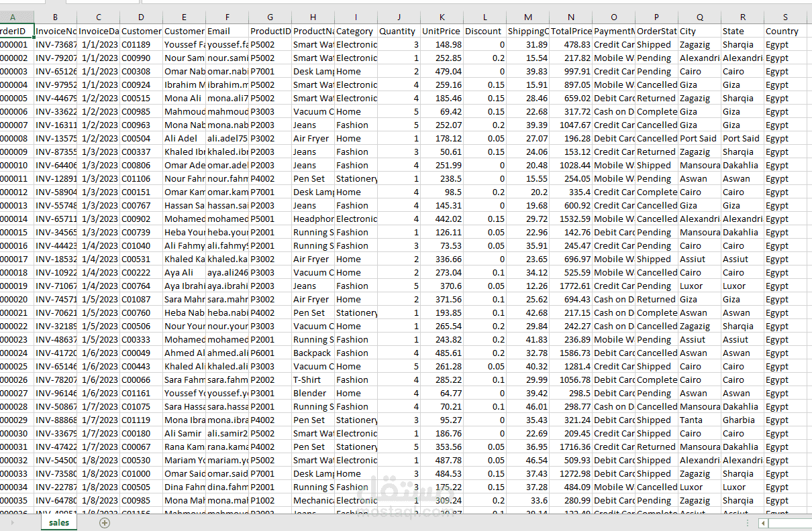Click unit price cell 479.04

(442, 71)
